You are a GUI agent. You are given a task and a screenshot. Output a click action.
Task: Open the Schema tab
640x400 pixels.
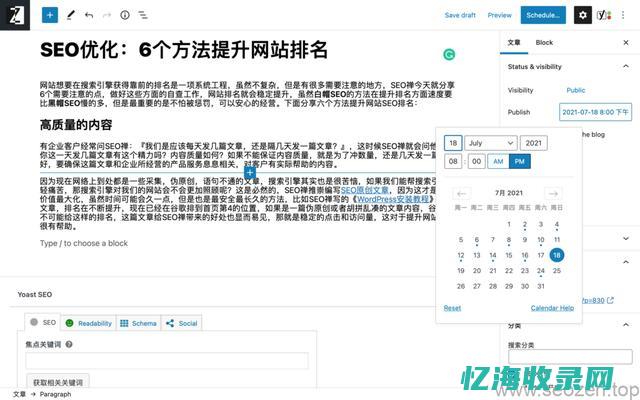click(x=138, y=323)
